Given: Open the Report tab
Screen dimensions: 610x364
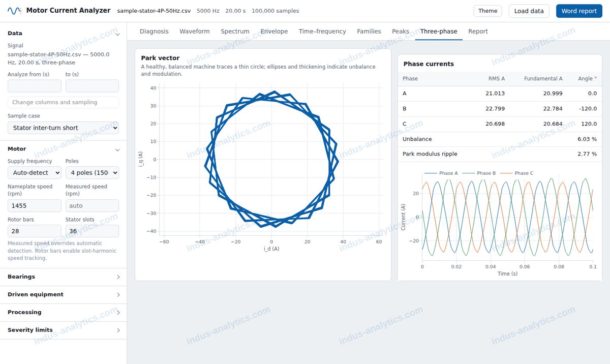Looking at the screenshot, I should pos(478,32).
